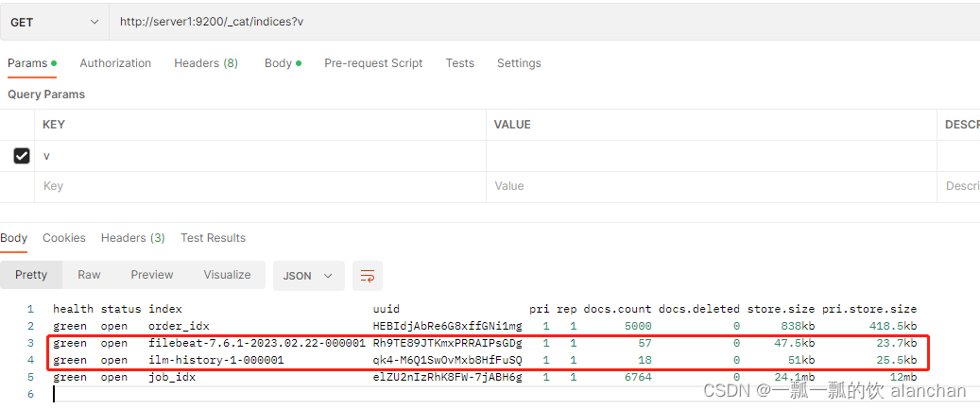The image size is (980, 409).
Task: Click docs.count value 5000
Action: coord(638,326)
